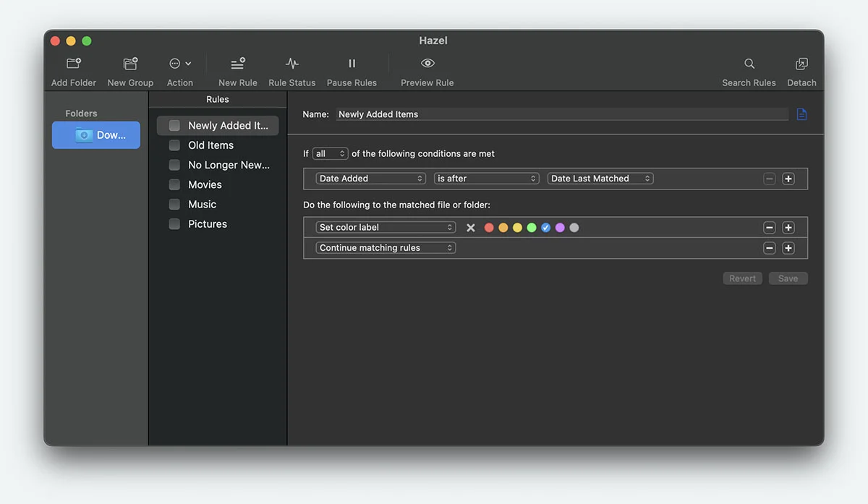
Task: Pick the purple color label
Action: (560, 228)
